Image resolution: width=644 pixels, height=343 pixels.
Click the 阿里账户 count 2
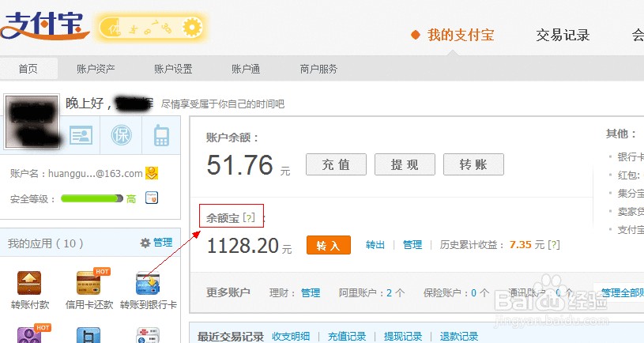(390, 293)
